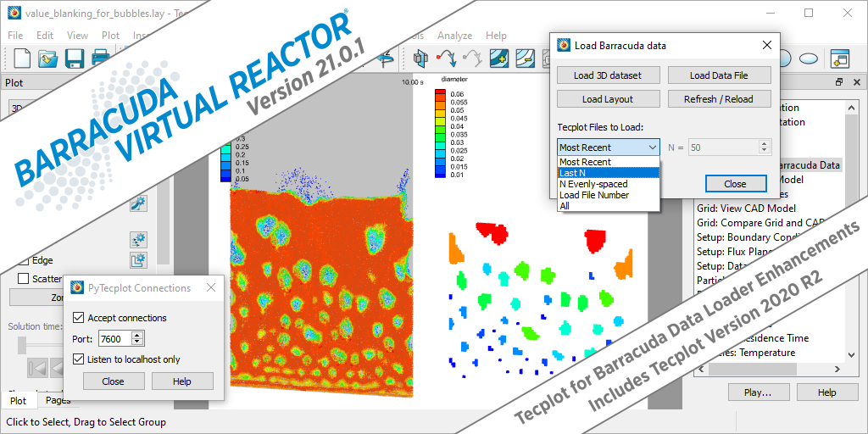Click the Load Data File button

click(719, 75)
